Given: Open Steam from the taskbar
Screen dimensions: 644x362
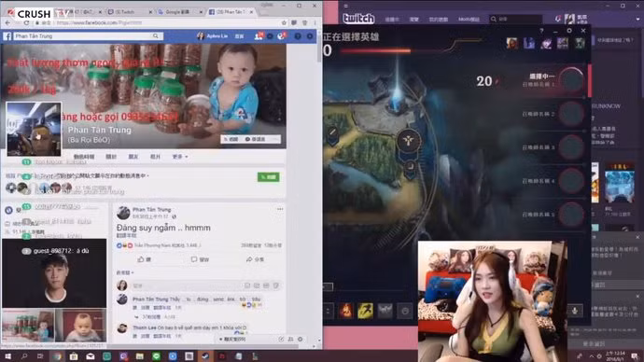Looking at the screenshot, I should pyautogui.click(x=205, y=356).
